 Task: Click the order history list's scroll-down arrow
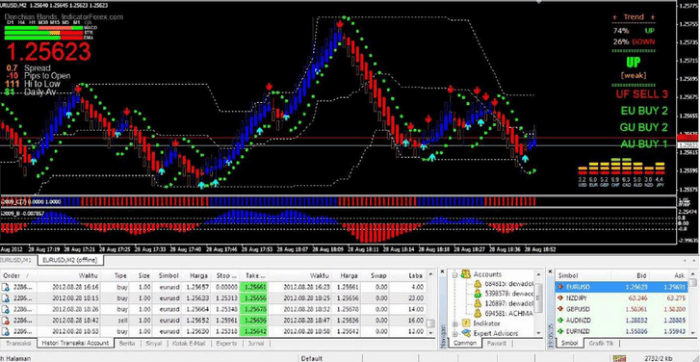[431, 333]
